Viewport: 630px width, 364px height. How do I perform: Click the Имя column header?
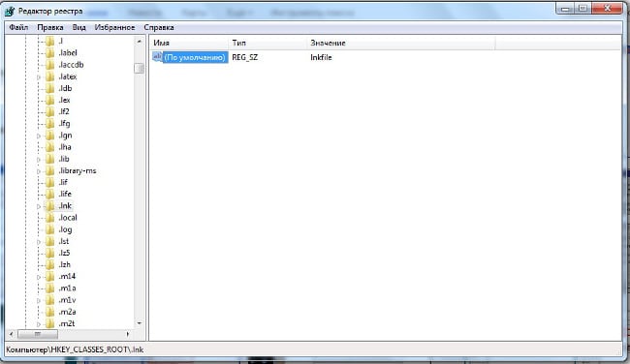(x=189, y=43)
